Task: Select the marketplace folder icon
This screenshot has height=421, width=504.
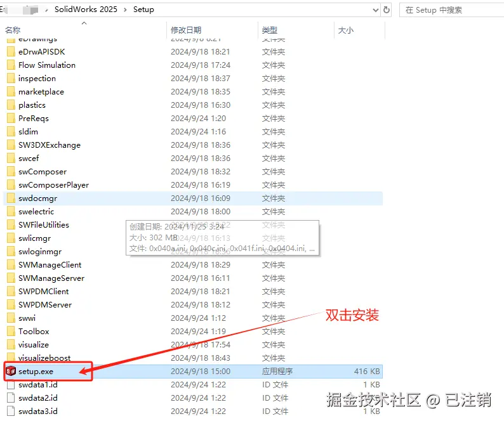Action: coord(11,91)
